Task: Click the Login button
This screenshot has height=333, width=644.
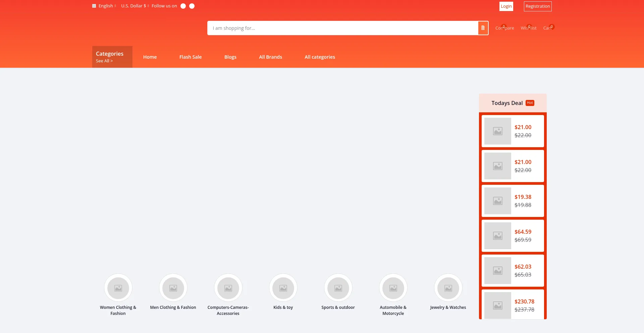Action: 506,6
